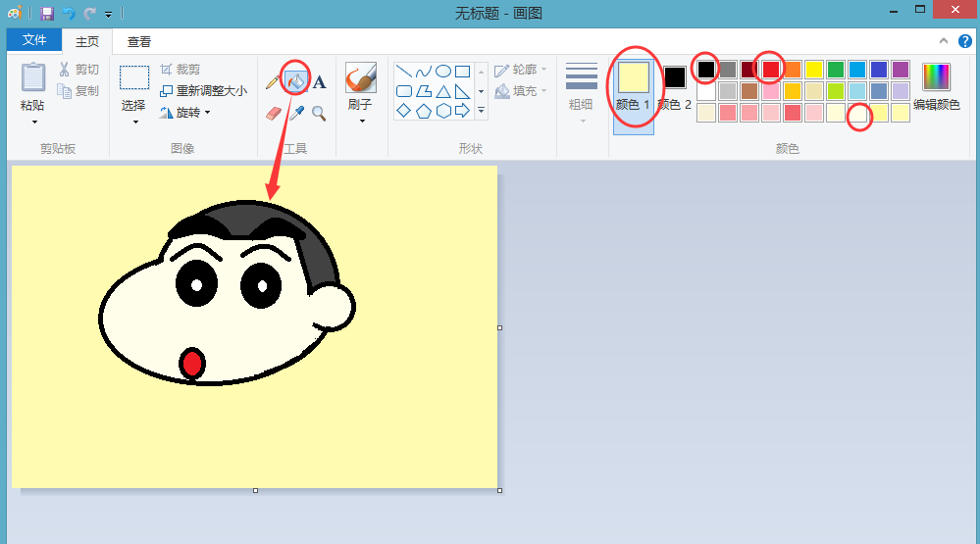
Task: Select the Magnifier tool
Action: 320,114
